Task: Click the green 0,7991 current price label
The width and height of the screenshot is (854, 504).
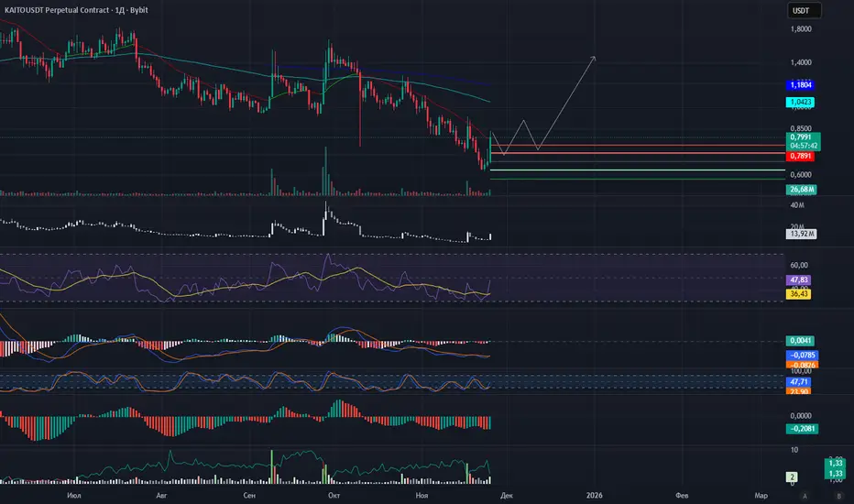Action: 803,137
